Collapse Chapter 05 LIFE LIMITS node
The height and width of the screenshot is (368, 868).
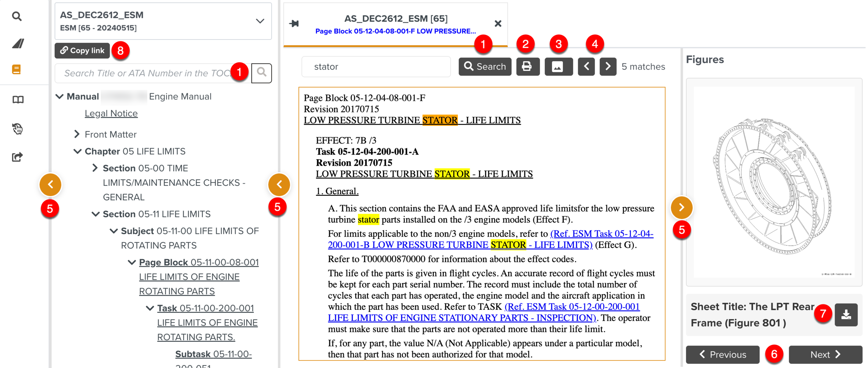coord(77,151)
